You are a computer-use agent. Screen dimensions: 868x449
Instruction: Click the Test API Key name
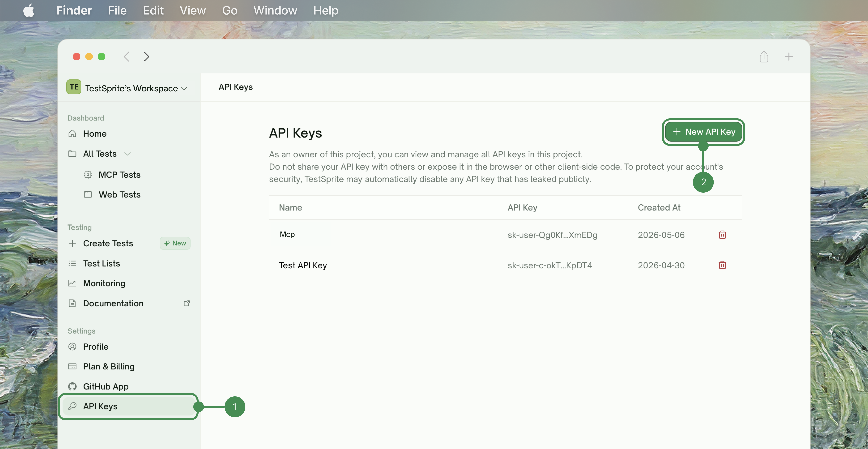click(303, 265)
